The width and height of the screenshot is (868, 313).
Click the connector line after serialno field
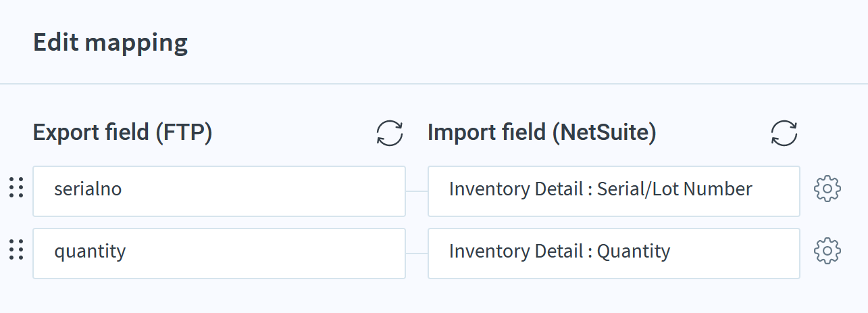417,191
